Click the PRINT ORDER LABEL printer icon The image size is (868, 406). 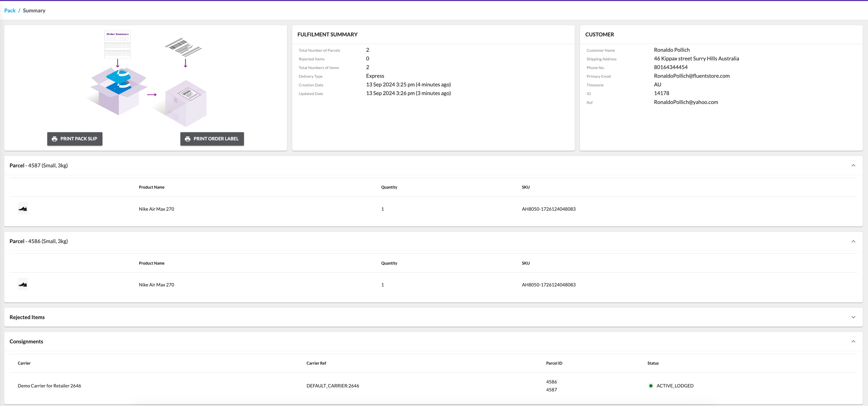point(188,138)
